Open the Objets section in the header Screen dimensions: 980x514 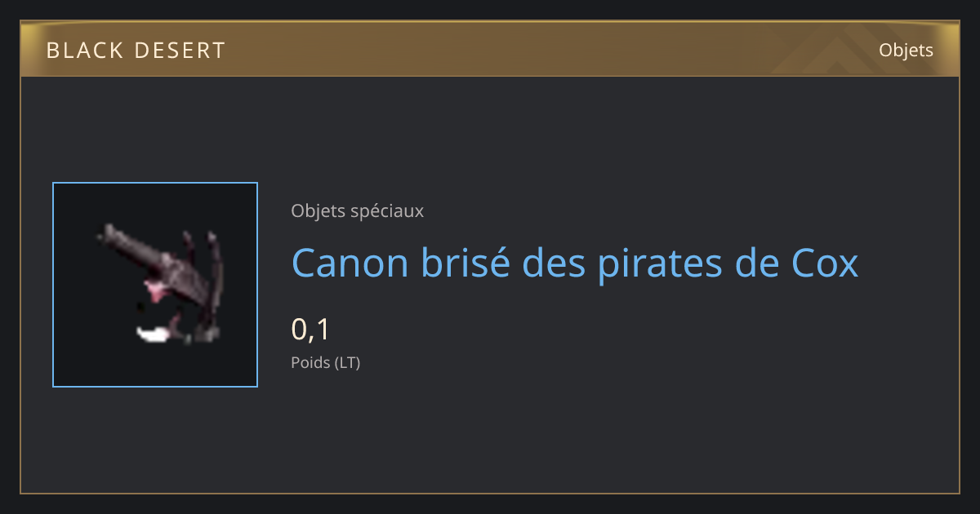(906, 51)
